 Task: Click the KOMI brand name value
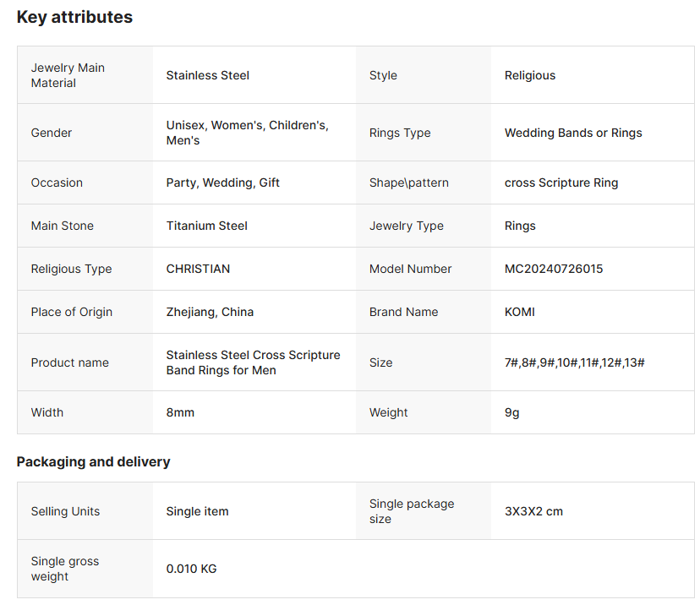coord(519,312)
